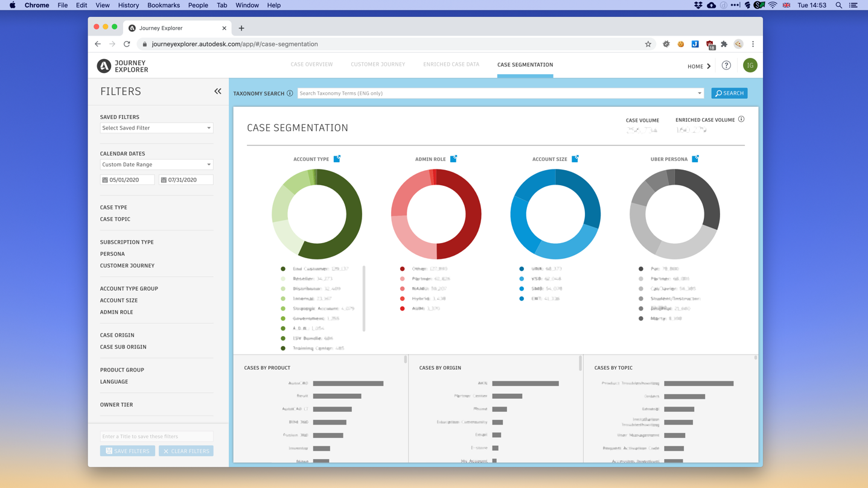Open Chrome Bookmarks menu
The height and width of the screenshot is (488, 868).
(164, 5)
